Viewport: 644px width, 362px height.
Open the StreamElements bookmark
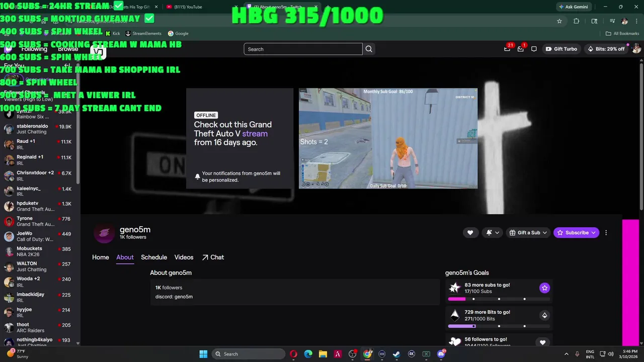pos(143,34)
